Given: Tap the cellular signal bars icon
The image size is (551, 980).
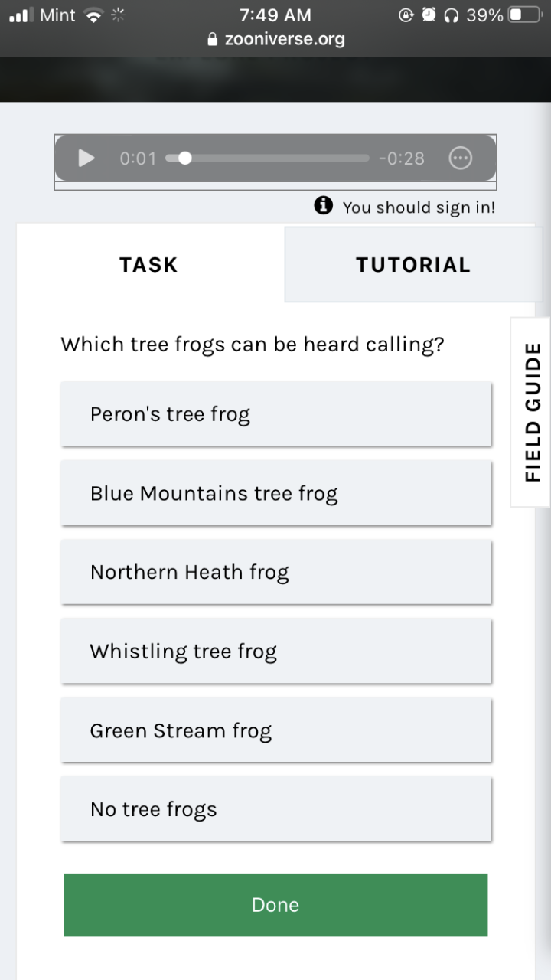Looking at the screenshot, I should (x=22, y=15).
